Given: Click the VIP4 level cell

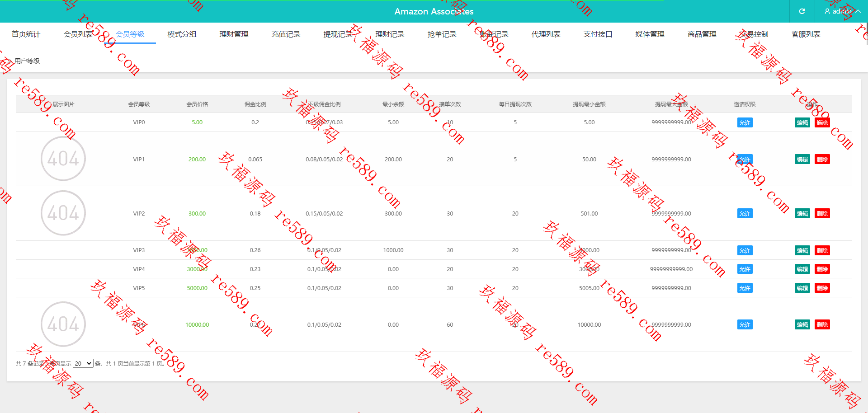Looking at the screenshot, I should click(x=139, y=269).
